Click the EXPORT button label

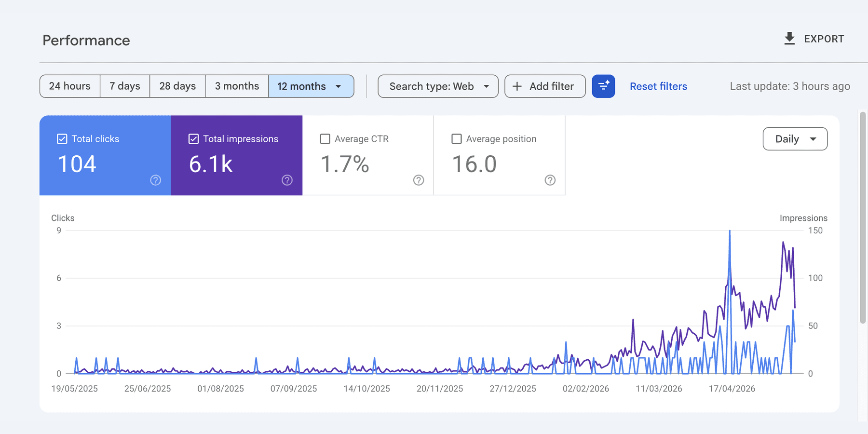pyautogui.click(x=824, y=39)
